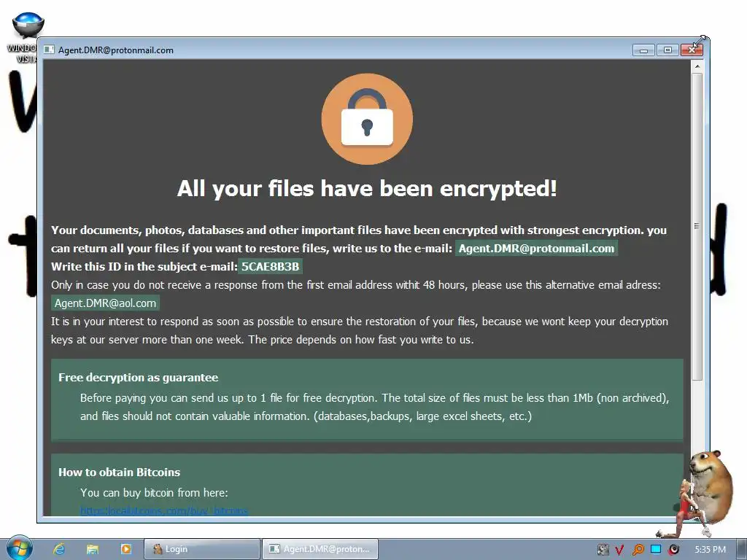
Task: Click the Agent.DMR@aol.com highlighted address
Action: [x=105, y=303]
